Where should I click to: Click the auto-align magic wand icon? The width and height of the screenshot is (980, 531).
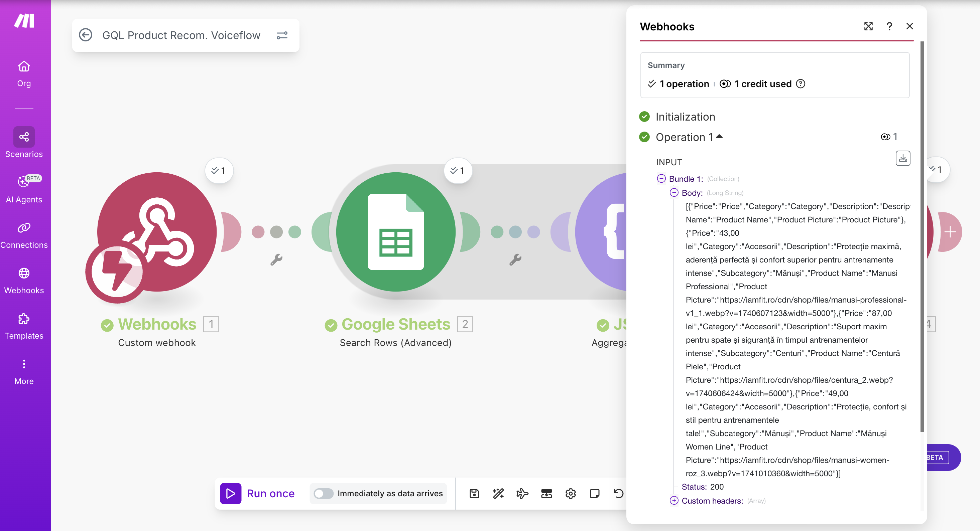click(x=498, y=493)
